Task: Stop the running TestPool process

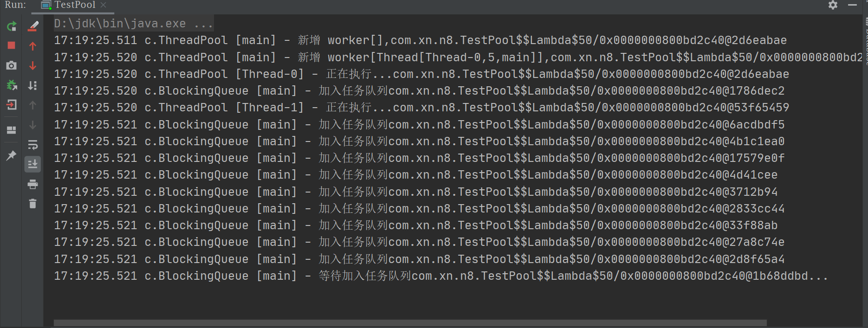Action: coord(12,45)
